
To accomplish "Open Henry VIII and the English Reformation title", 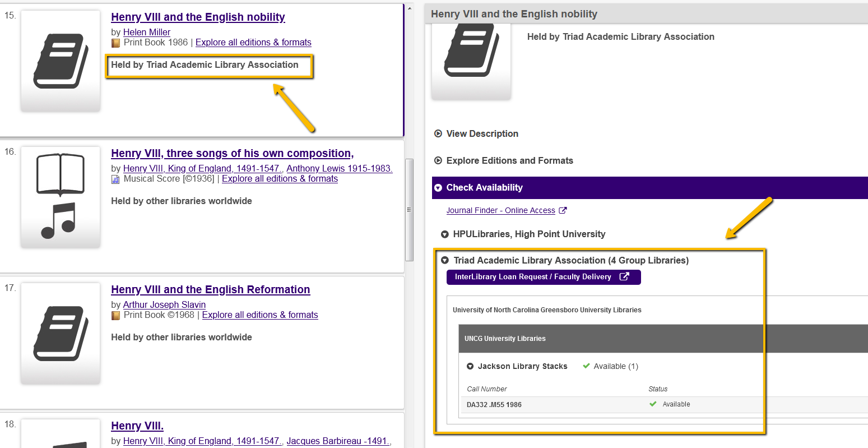I will pos(210,290).
